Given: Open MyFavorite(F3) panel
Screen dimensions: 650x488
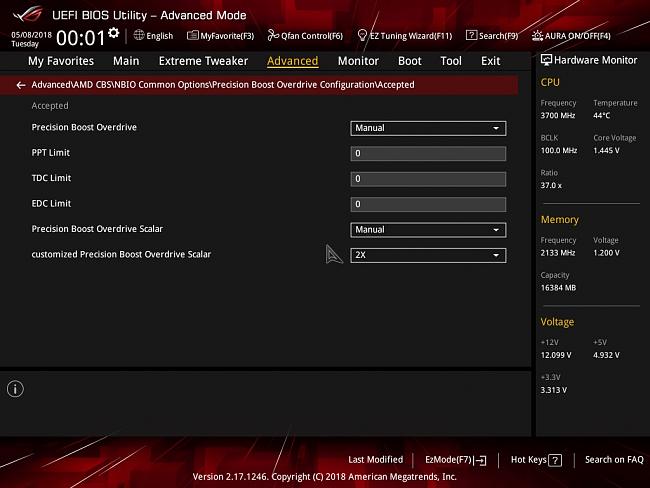Looking at the screenshot, I should click(221, 36).
